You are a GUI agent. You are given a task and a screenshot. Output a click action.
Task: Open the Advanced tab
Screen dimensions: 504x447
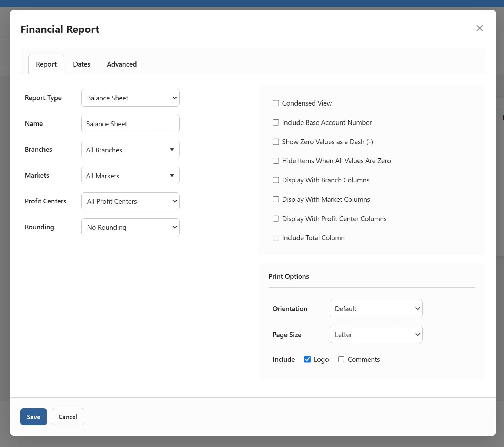tap(122, 64)
